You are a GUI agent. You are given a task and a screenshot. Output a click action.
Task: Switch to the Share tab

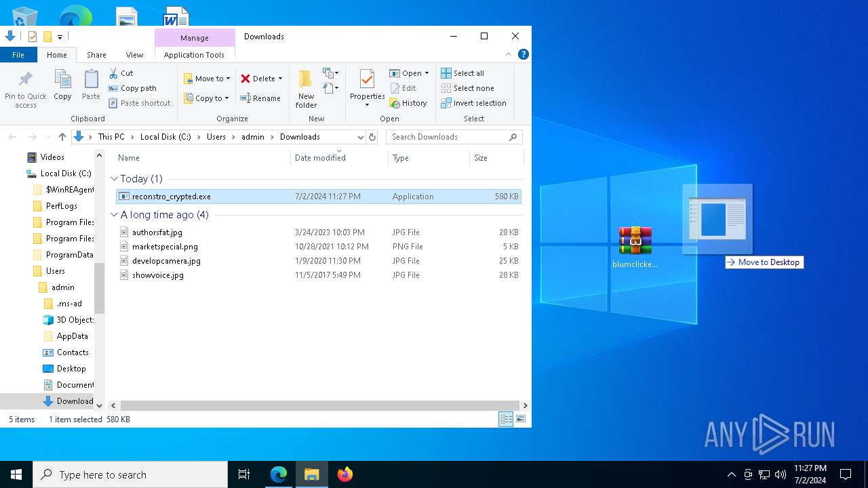(96, 55)
